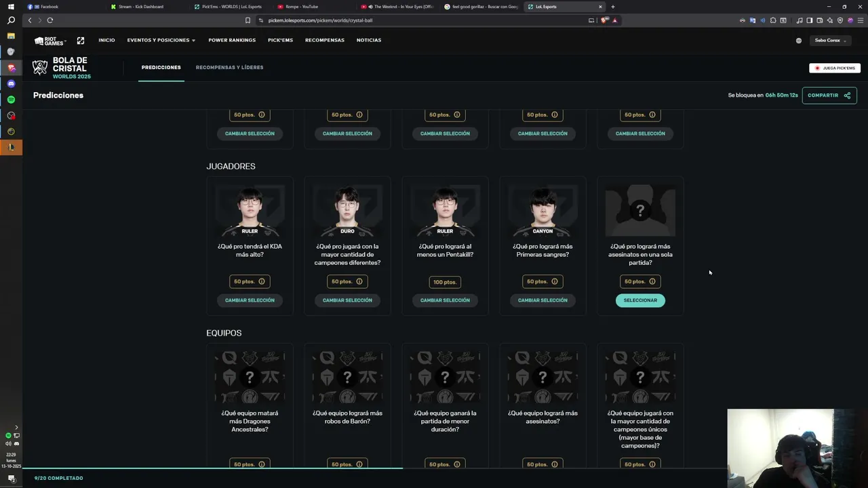The height and width of the screenshot is (488, 868).
Task: Go back with the browser back arrow
Action: click(29, 20)
